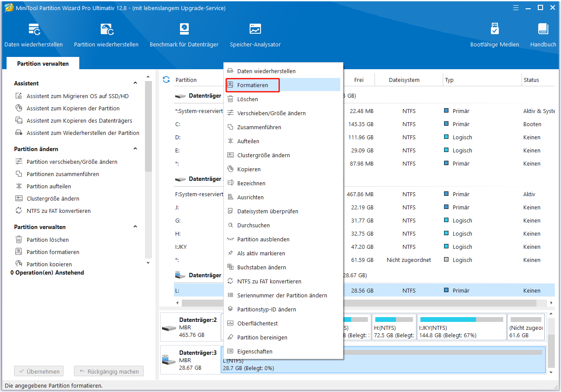Click the left sidebar vertical scrollbar
The height and width of the screenshot is (392, 561).
pos(148,127)
